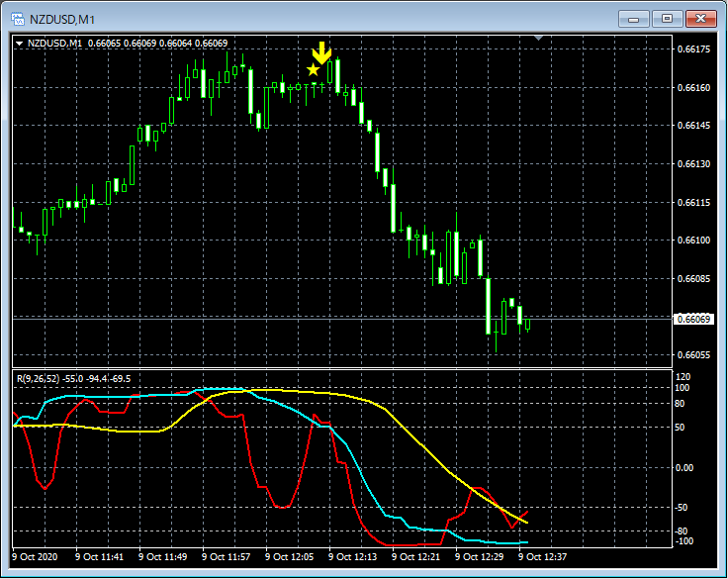Click the NZDUSD,M1 chart window icon
This screenshot has width=728, height=579.
pos(18,20)
